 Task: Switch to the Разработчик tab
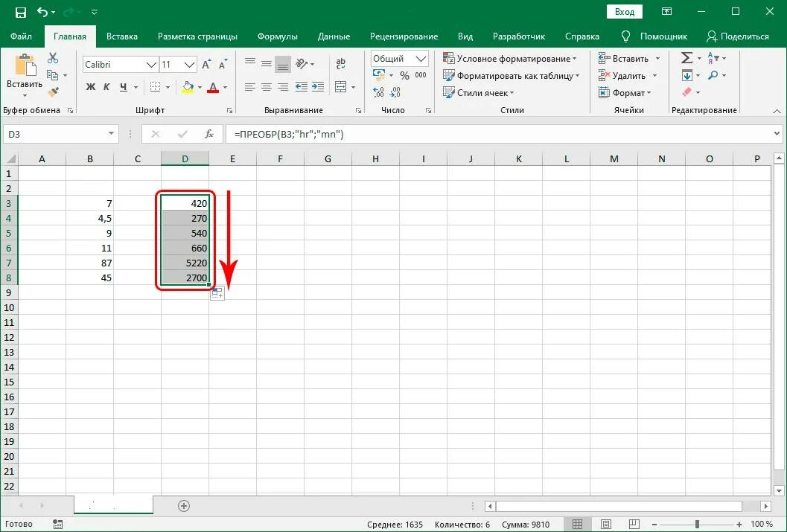(519, 36)
